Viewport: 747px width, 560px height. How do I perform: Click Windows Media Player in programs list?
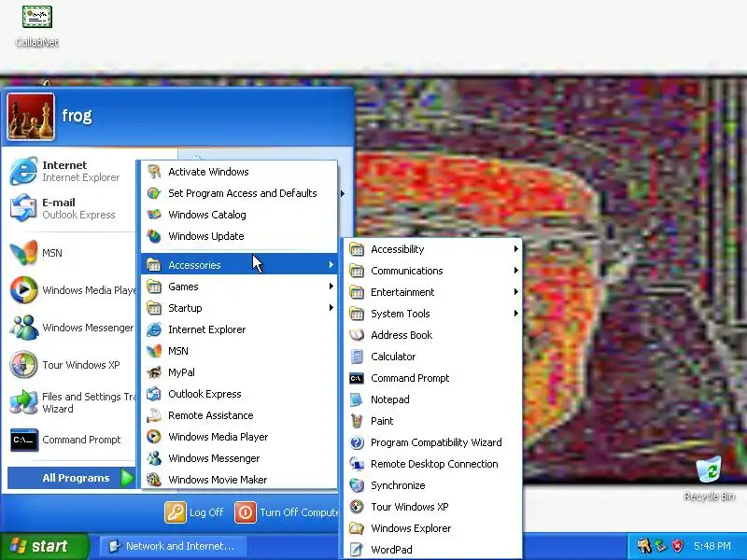239,437
